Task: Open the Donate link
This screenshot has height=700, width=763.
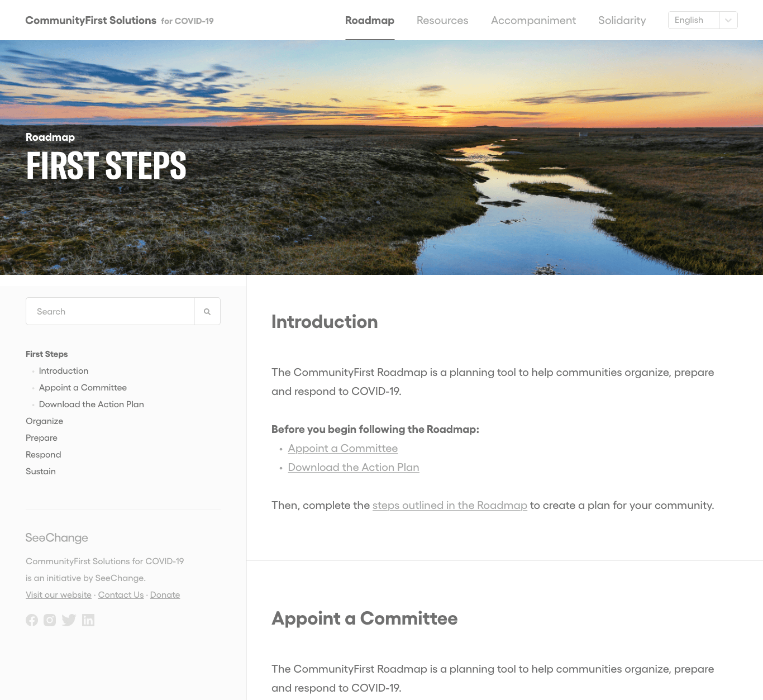Action: 165,595
